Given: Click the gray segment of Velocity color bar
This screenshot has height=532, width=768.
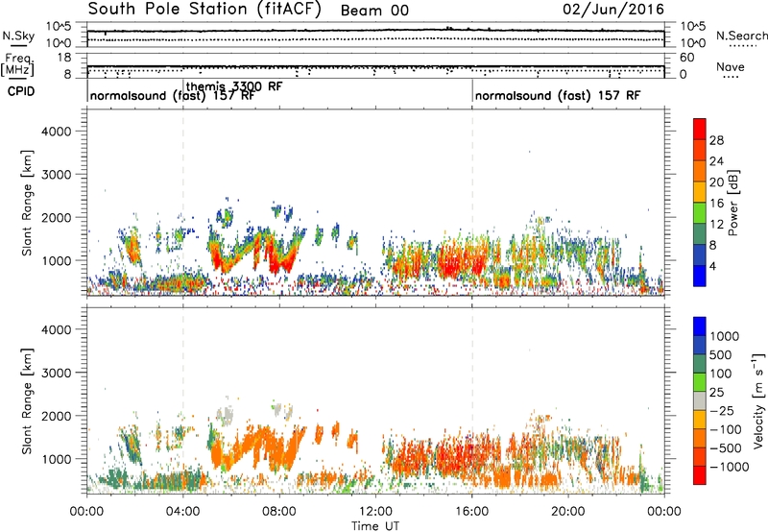Looking at the screenshot, I should tap(700, 401).
